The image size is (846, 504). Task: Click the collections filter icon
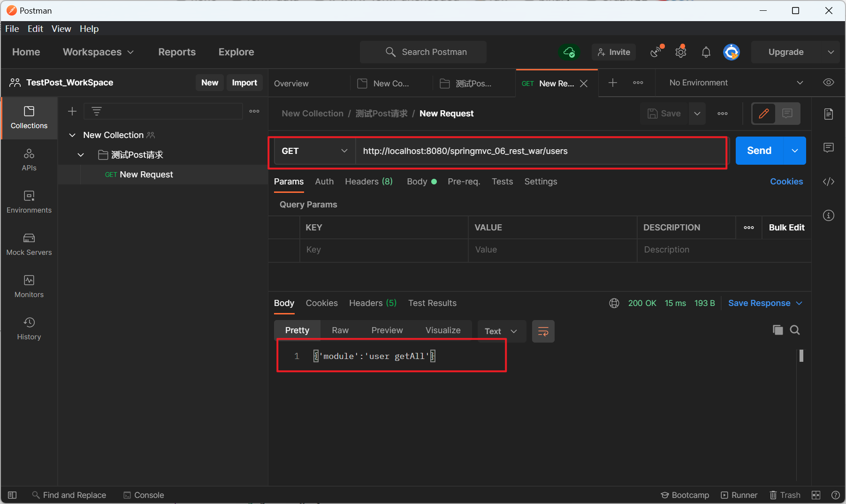click(97, 111)
